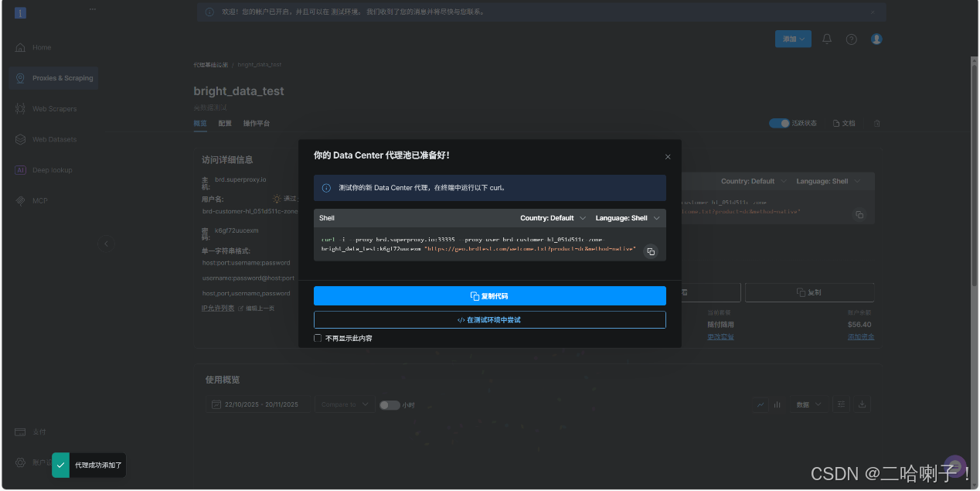This screenshot has height=491, width=980.
Task: Open the user profile avatar
Action: click(876, 39)
